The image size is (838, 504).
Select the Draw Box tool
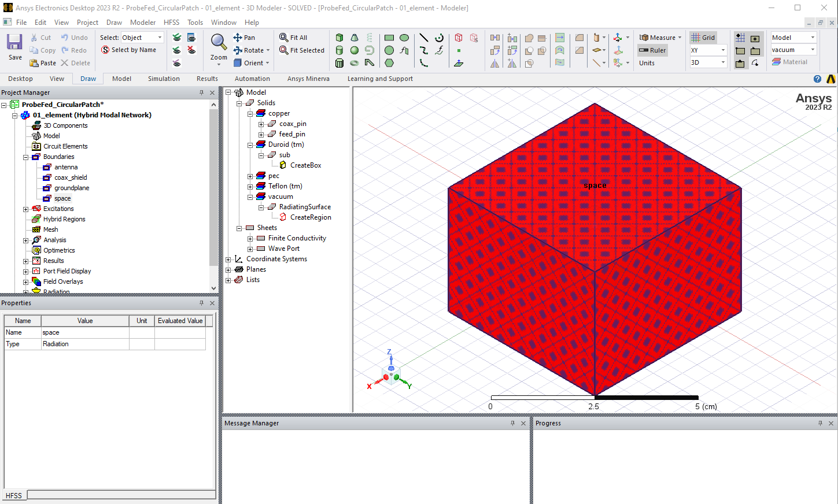coord(339,38)
